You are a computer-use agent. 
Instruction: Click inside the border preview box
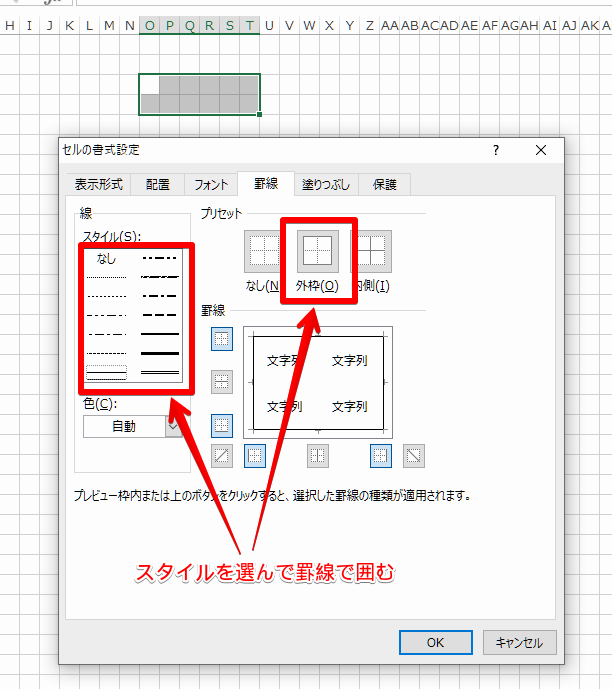coord(318,382)
